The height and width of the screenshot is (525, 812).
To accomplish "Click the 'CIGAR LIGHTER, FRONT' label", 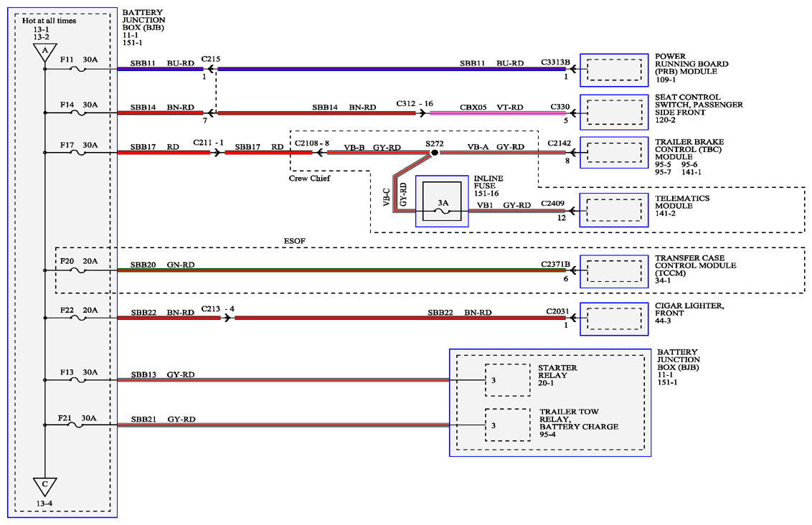I will pos(689,310).
